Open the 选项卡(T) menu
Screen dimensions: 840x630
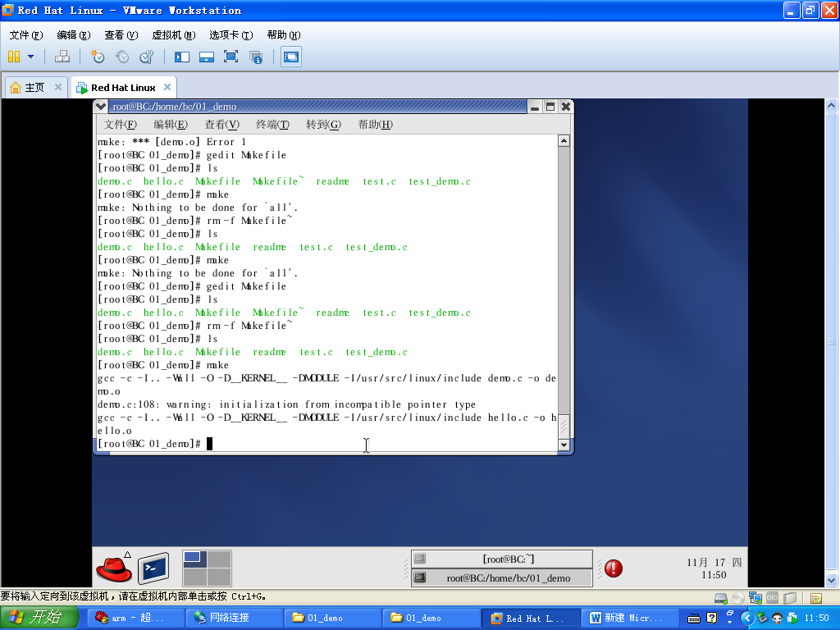click(231, 34)
